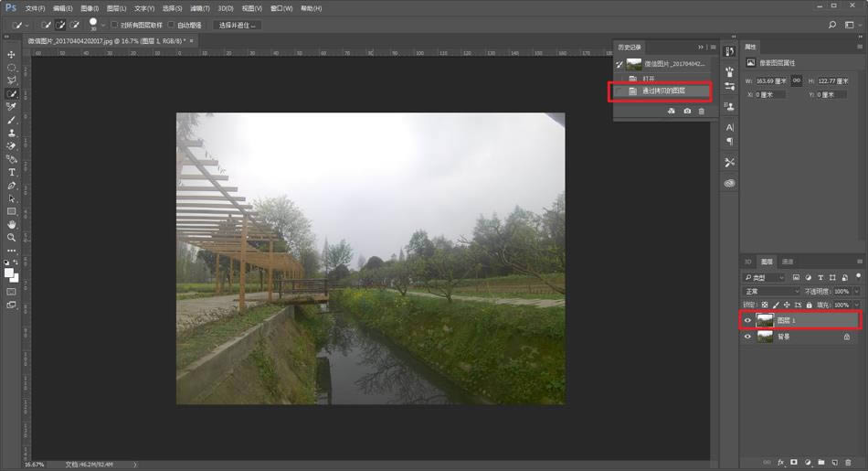Delete the current history state via trash icon

point(702,111)
